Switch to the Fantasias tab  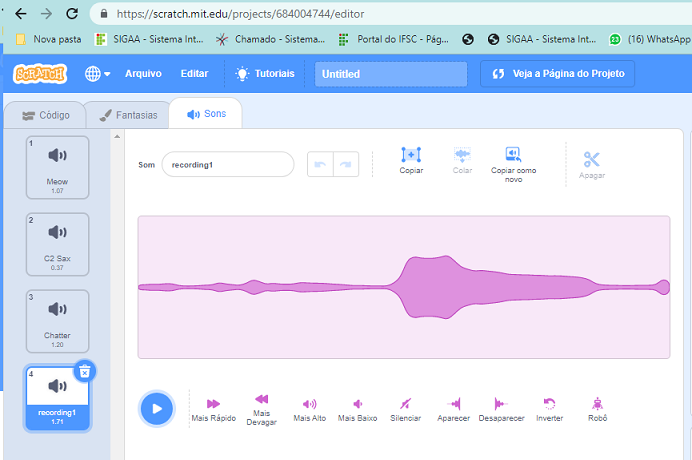(x=128, y=115)
